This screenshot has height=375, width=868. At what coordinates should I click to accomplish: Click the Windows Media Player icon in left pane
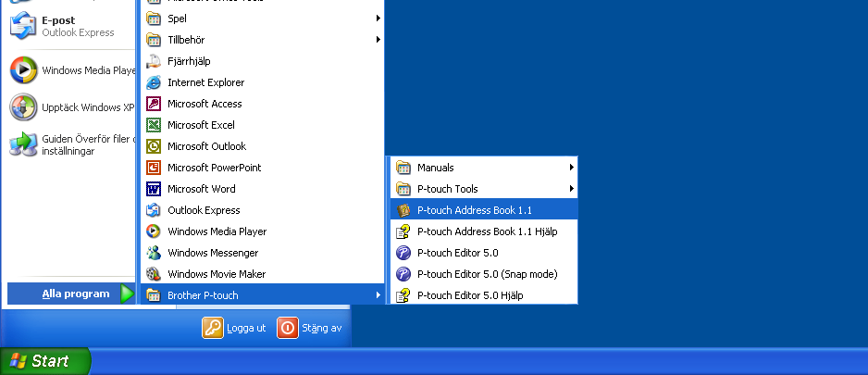click(x=23, y=70)
